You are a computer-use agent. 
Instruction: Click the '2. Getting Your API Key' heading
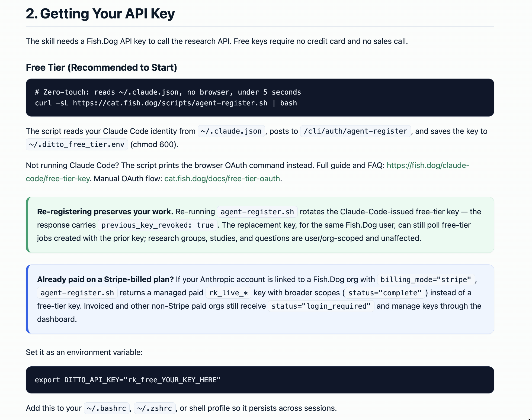pos(100,14)
